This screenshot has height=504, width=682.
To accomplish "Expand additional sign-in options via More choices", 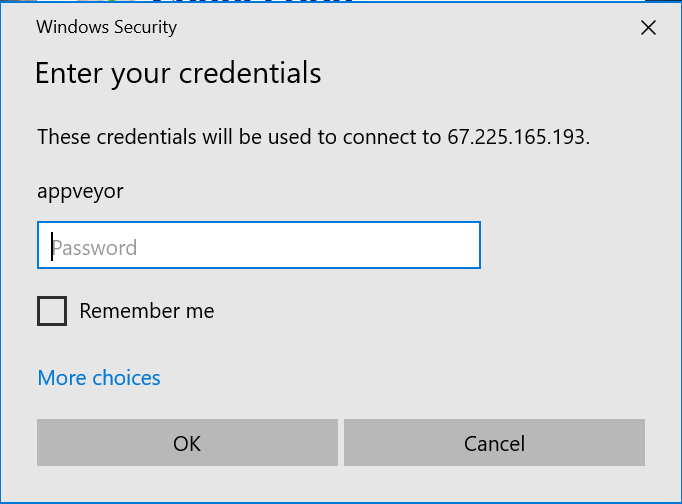I will click(99, 377).
